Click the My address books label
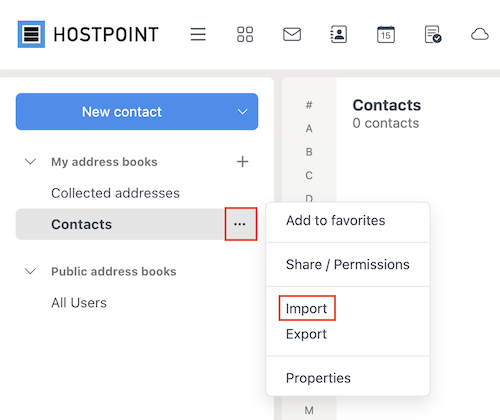The image size is (500, 420). [x=104, y=162]
